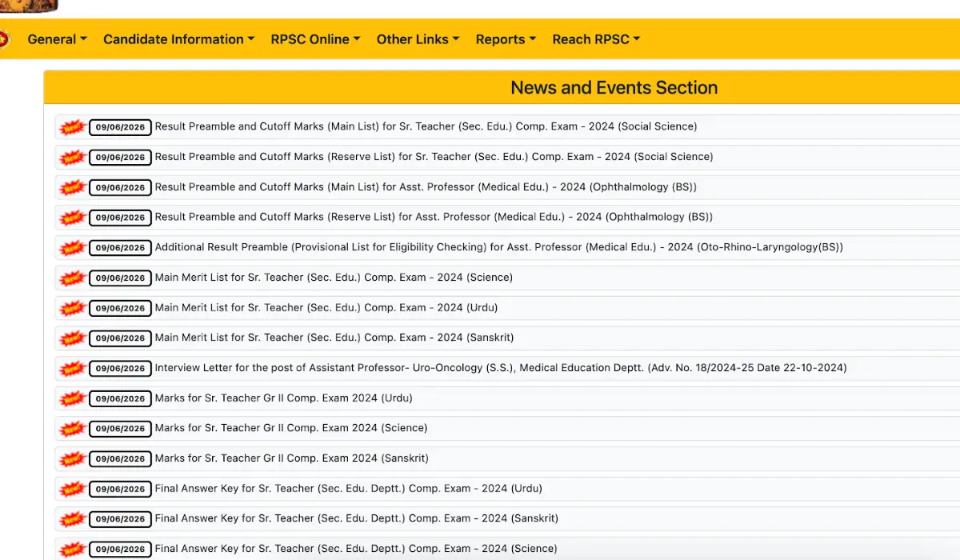Open Final Answer Key Science link
This screenshot has height=560, width=960.
356,549
